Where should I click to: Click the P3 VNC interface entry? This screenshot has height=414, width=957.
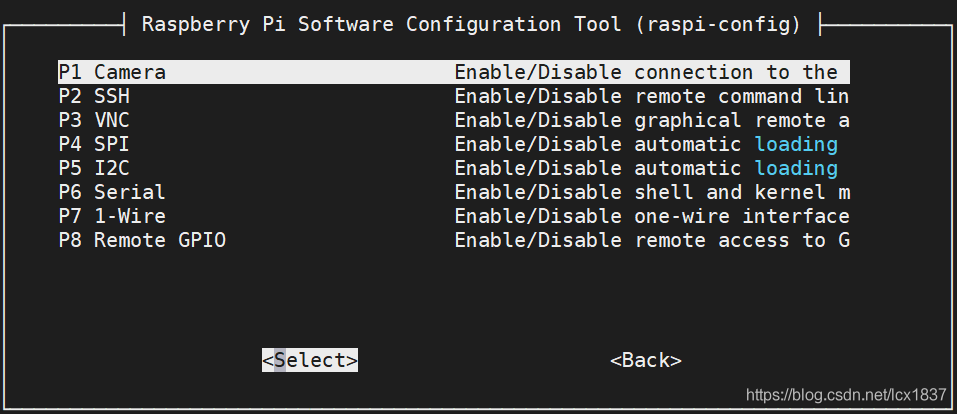coord(94,120)
